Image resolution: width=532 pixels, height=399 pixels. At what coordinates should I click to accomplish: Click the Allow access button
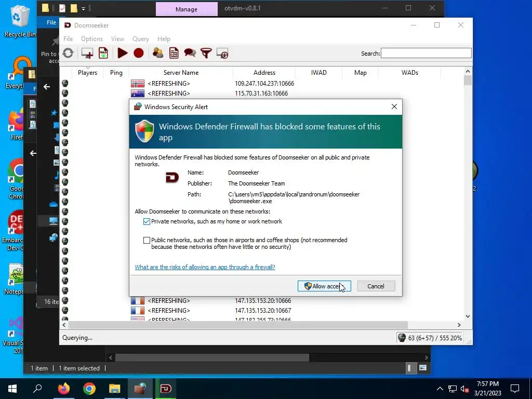tap(324, 286)
